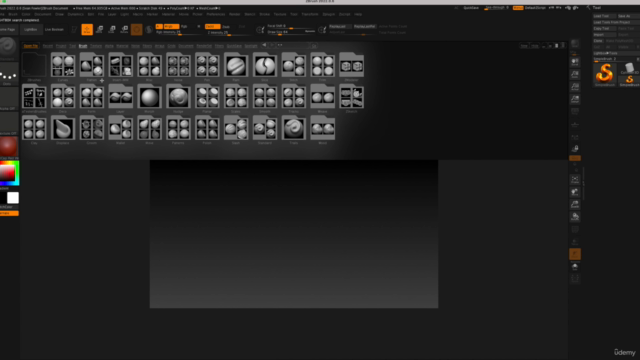640x360 pixels.
Task: Click the Scroll icon on right shelf
Action: tap(575, 62)
